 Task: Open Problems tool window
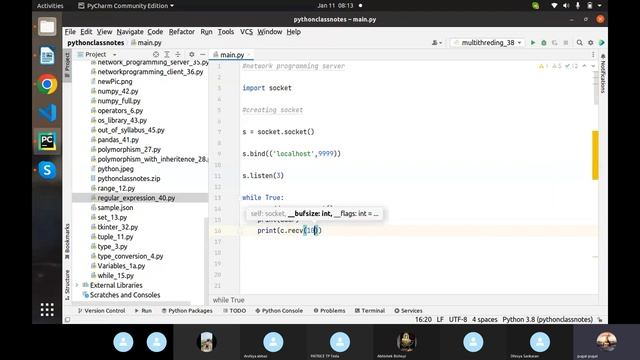coord(329,311)
